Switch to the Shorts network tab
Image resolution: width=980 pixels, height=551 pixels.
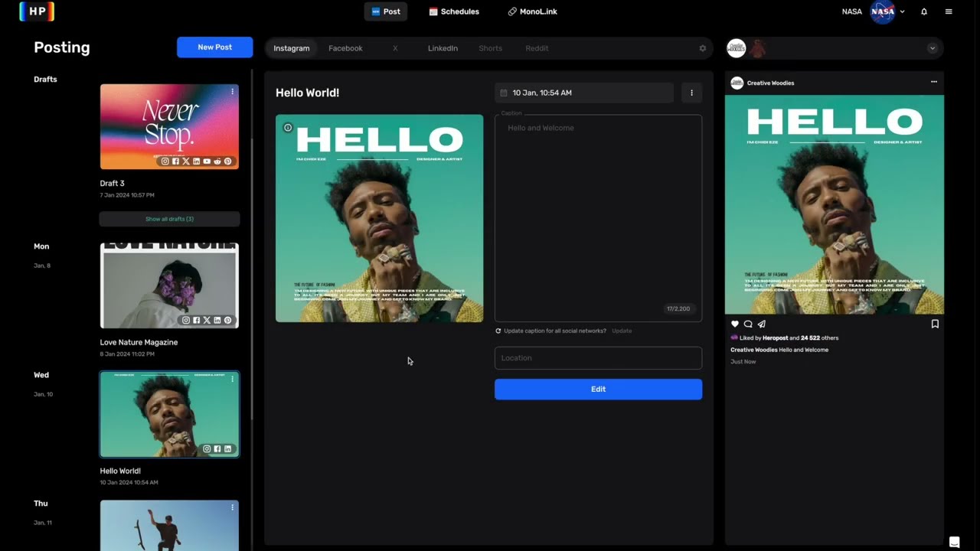click(x=491, y=48)
